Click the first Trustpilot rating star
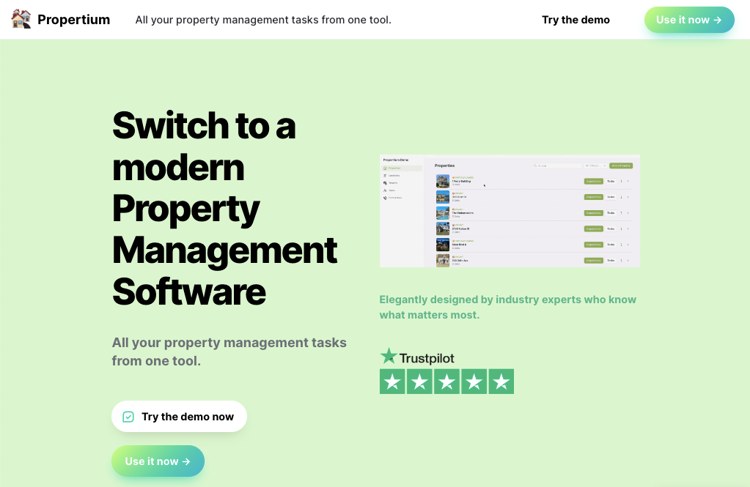This screenshot has width=750, height=487. coord(392,381)
